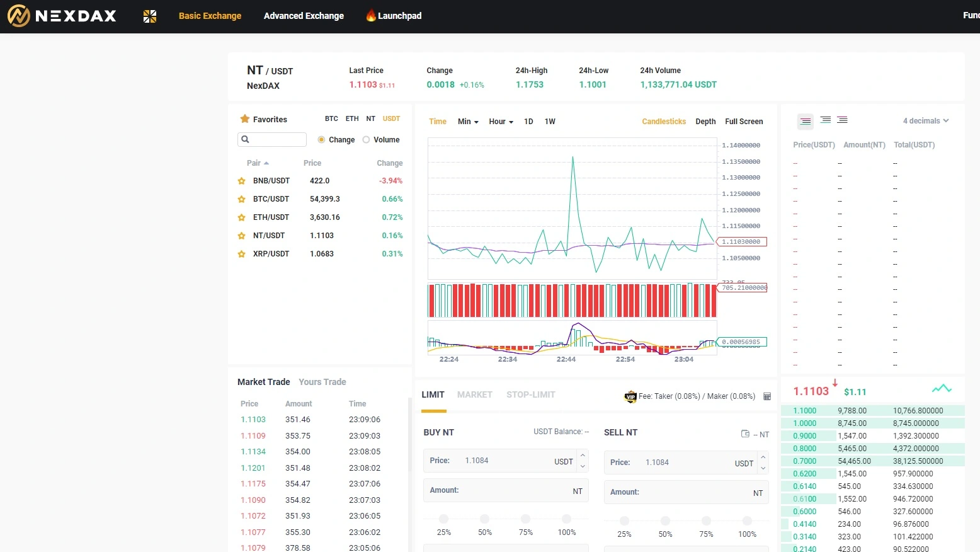Open the grid theme icon in header
The image size is (980, 552).
coord(150,16)
